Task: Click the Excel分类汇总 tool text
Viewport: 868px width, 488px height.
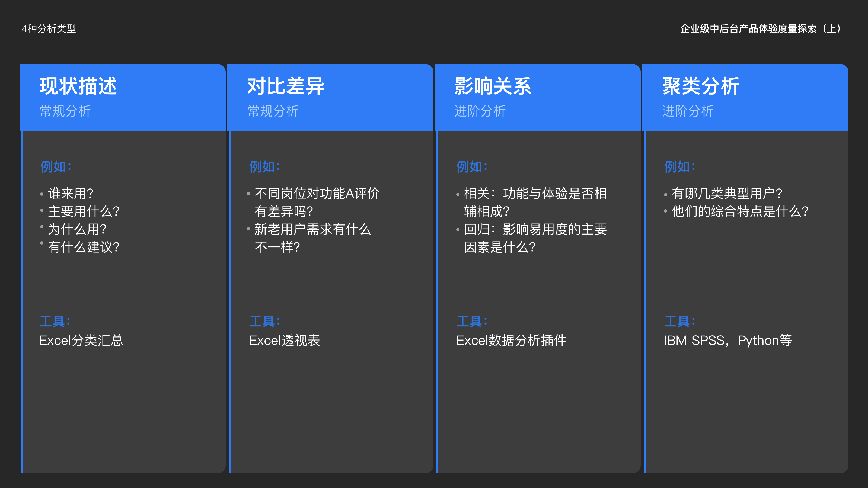Action: coord(81,341)
